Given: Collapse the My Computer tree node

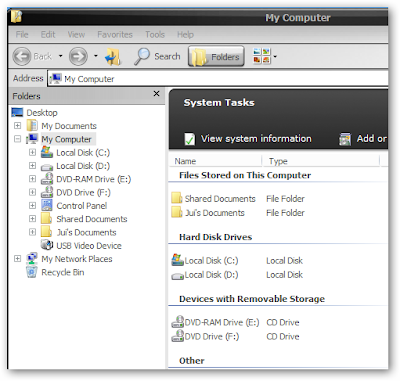Looking at the screenshot, I should click(17, 139).
